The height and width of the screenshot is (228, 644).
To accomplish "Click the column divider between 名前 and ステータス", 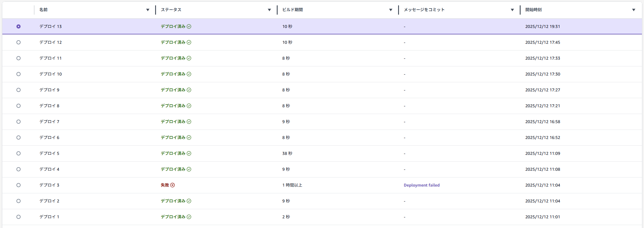I will [x=155, y=10].
